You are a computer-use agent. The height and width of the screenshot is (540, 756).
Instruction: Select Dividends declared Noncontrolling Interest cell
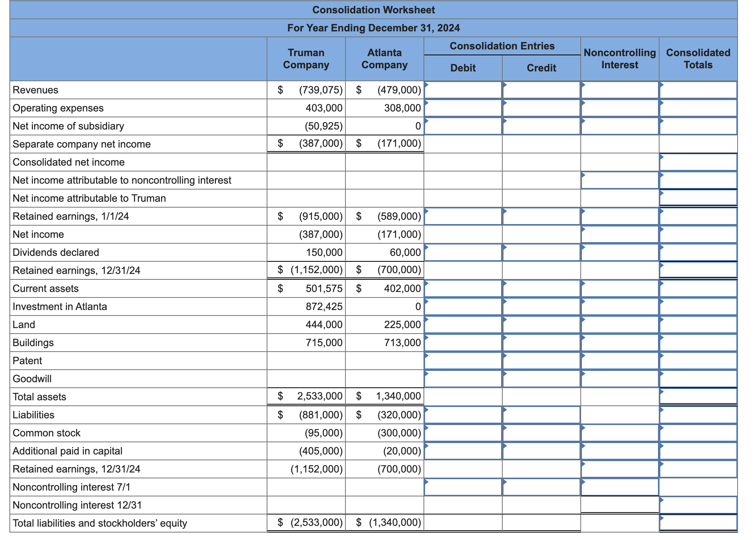pos(620,252)
